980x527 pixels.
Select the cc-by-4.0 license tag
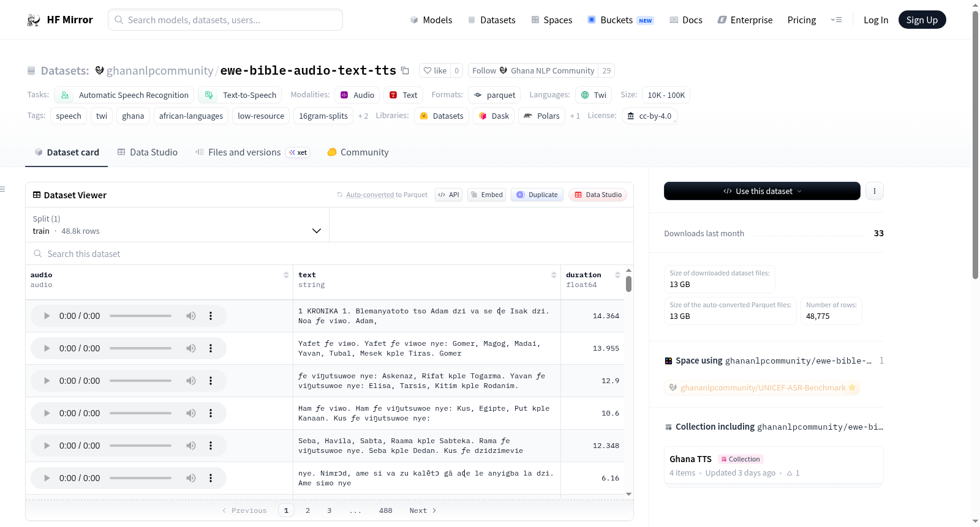coord(649,116)
